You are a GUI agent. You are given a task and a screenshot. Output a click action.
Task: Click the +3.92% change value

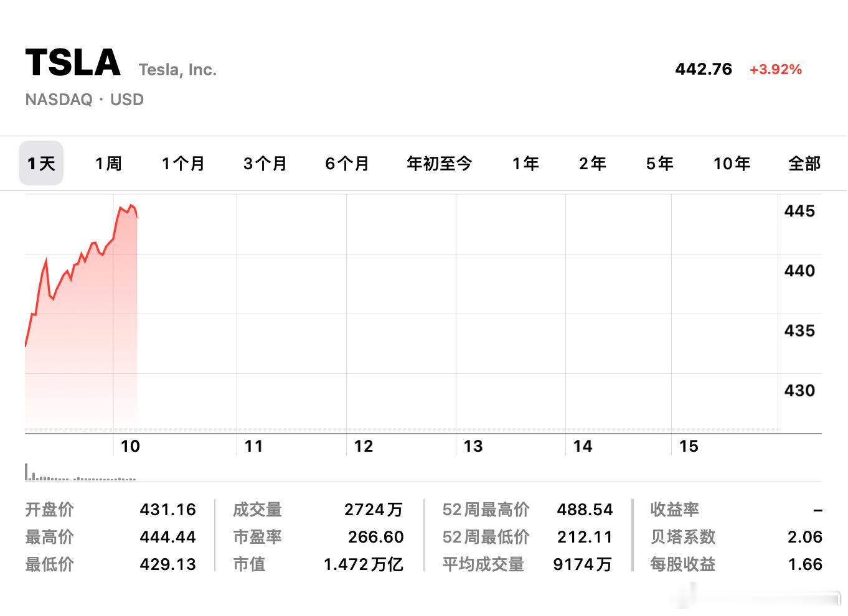tap(775, 69)
